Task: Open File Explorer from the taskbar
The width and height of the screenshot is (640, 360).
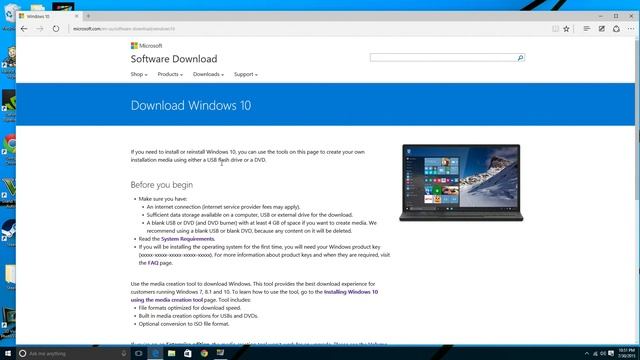Action: (x=171, y=353)
